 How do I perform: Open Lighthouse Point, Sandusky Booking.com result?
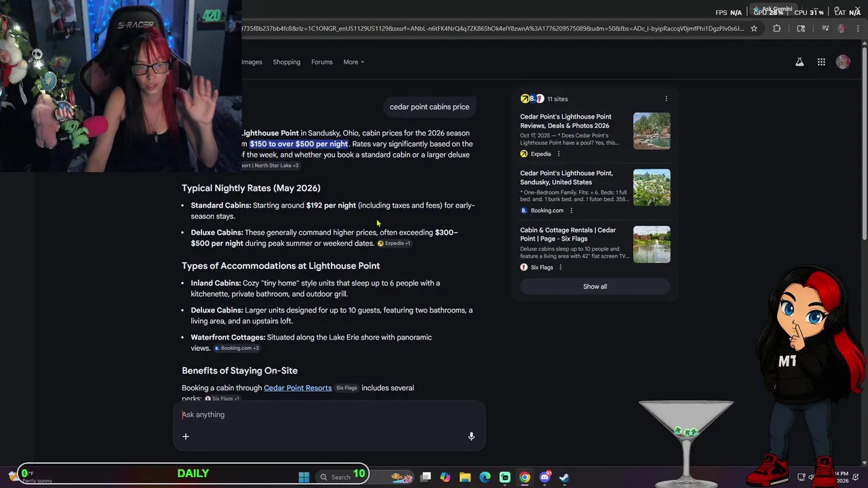pyautogui.click(x=566, y=178)
